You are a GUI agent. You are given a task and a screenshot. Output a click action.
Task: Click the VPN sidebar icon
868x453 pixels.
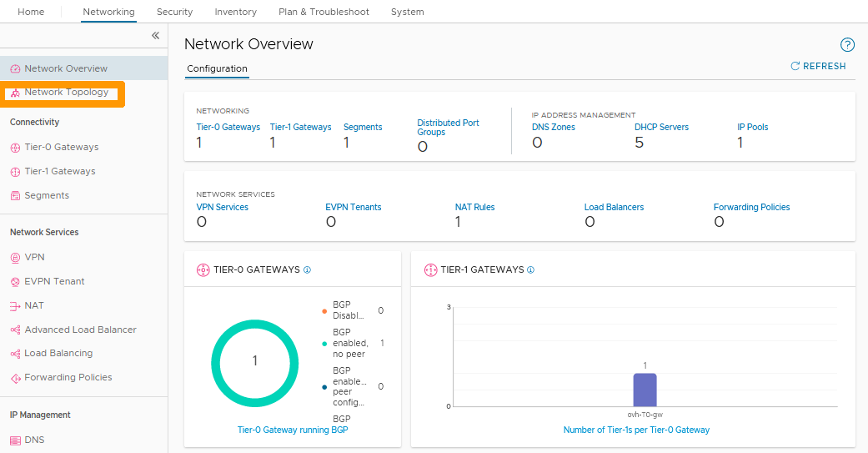click(x=15, y=258)
